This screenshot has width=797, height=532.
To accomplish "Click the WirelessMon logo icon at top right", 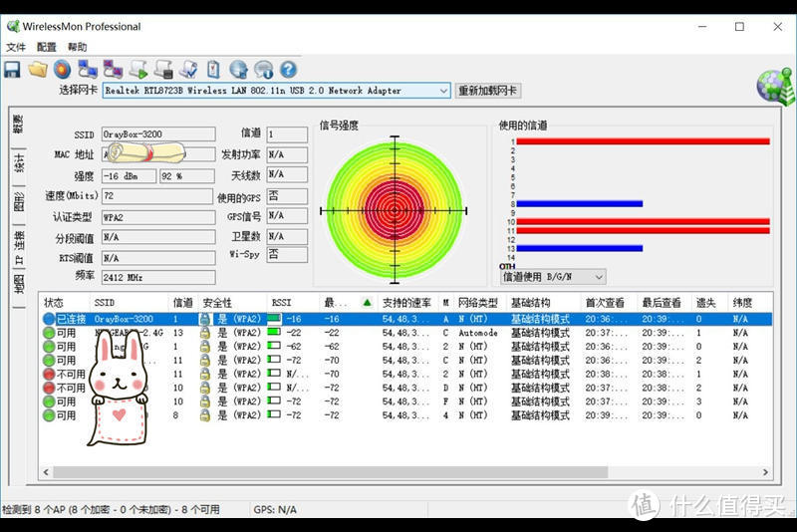I will click(772, 87).
